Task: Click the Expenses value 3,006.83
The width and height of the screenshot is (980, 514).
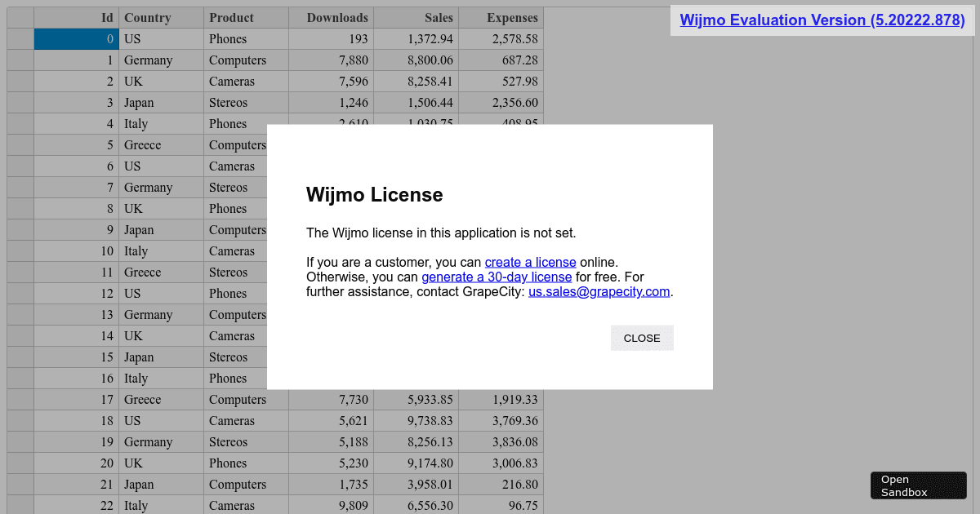Action: 501,463
